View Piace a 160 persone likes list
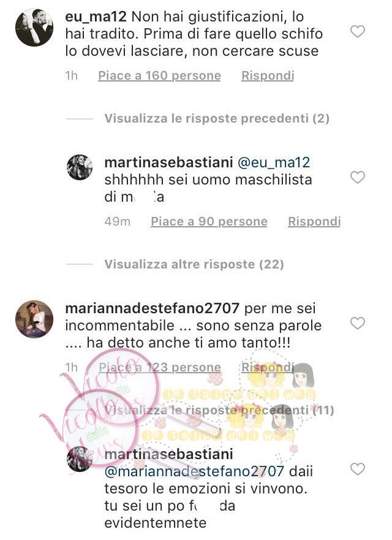 [x=159, y=76]
